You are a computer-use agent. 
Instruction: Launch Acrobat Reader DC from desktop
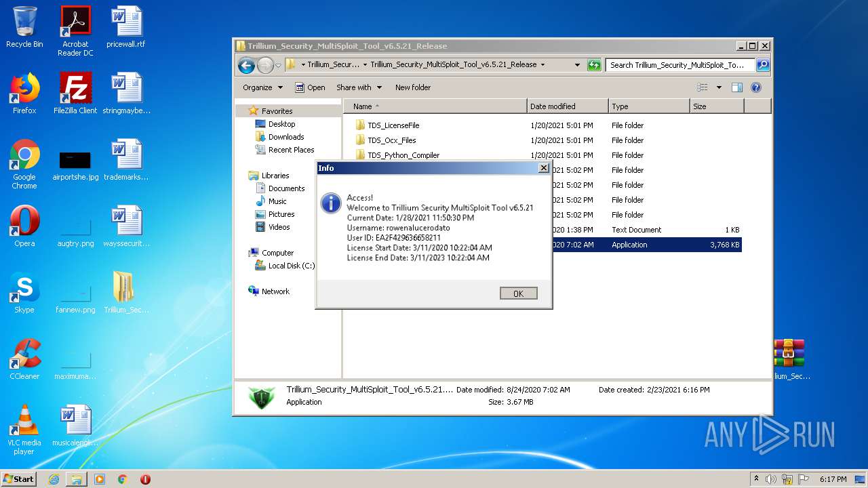[x=75, y=31]
